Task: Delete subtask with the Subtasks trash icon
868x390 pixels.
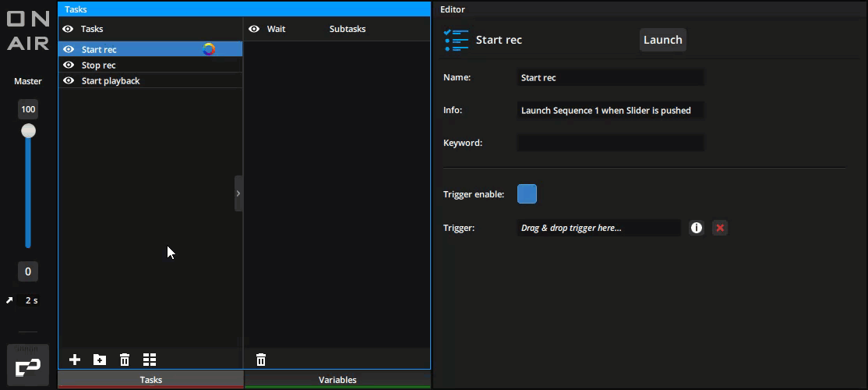Action: [x=261, y=360]
